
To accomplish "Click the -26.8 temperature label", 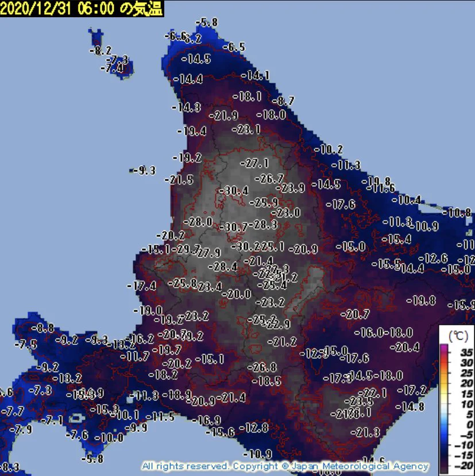I will [262, 367].
